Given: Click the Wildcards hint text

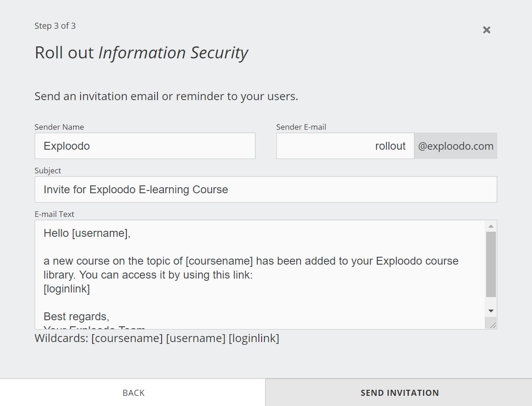Looking at the screenshot, I should pyautogui.click(x=157, y=338).
